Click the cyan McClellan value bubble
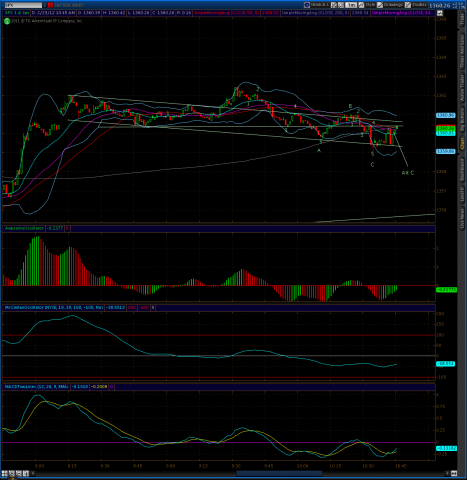 (446, 364)
